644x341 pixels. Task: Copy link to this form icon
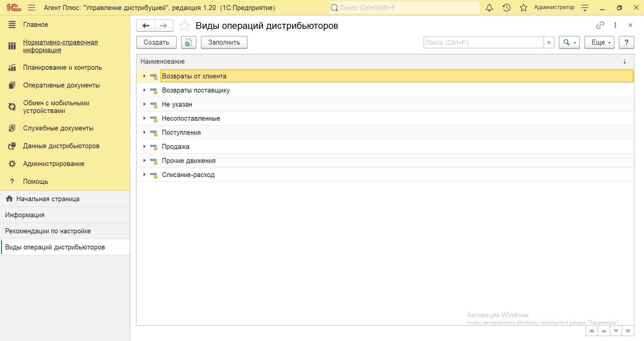(x=600, y=25)
